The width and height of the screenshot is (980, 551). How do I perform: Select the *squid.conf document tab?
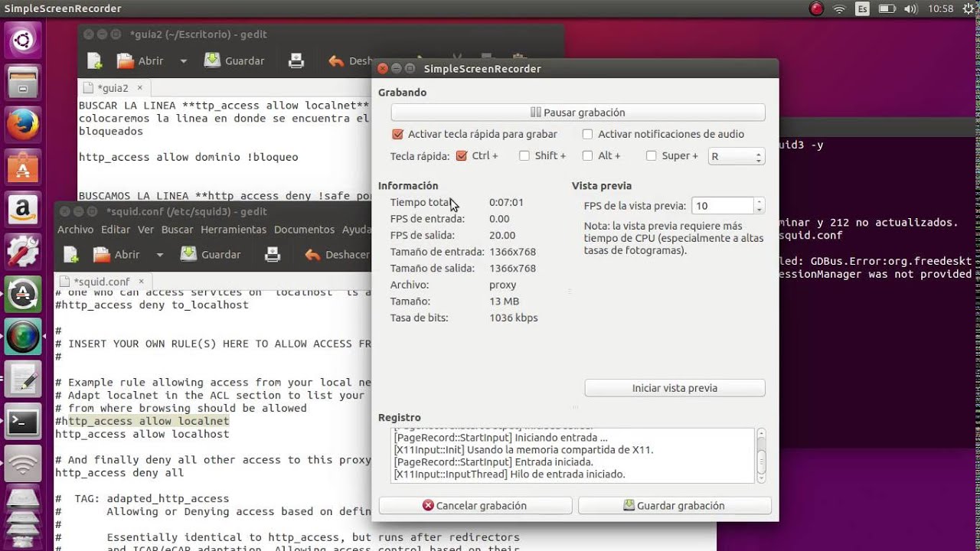(102, 282)
